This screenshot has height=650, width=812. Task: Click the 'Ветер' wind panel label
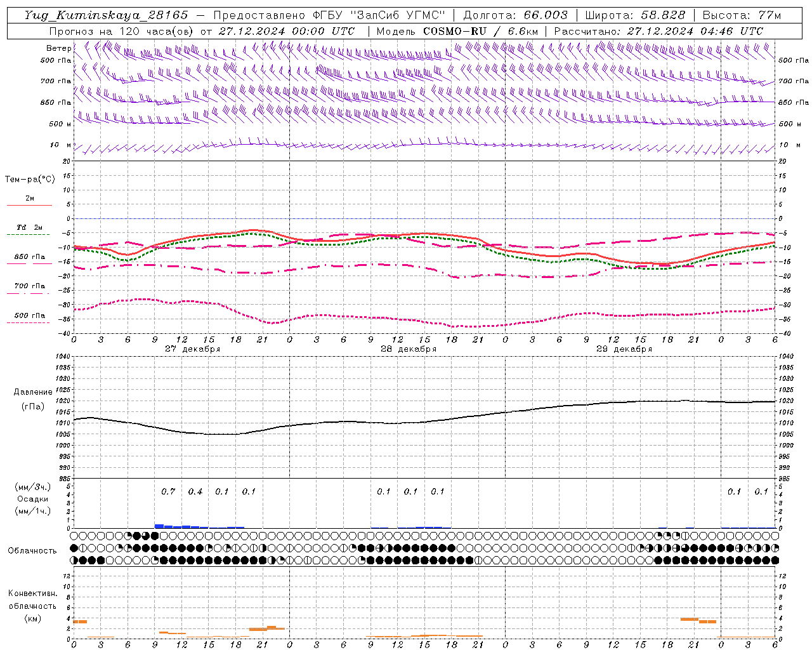click(x=58, y=48)
